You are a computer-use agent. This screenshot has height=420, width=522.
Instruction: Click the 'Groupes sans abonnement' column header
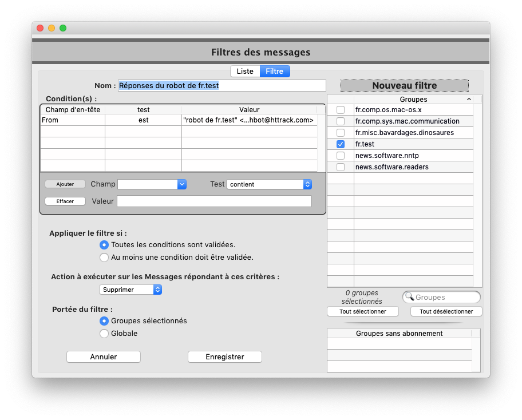(399, 334)
